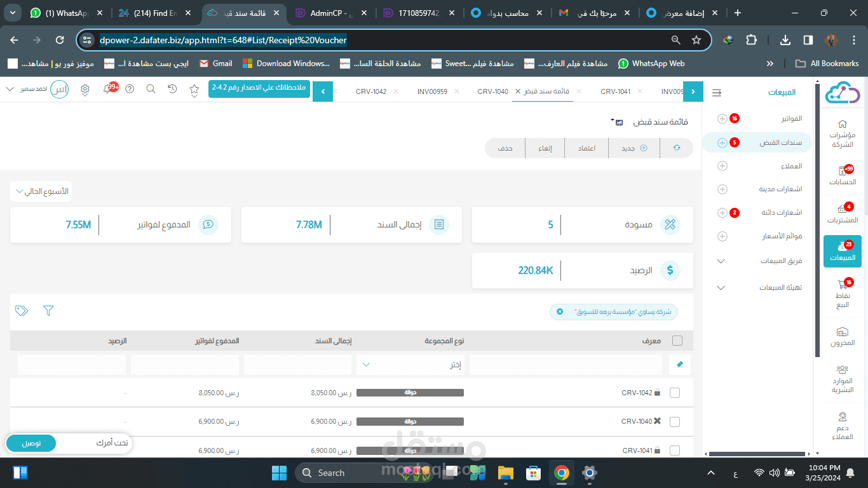Viewport: 868px width, 488px height.
Task: Open the tags icon above the table
Action: click(x=22, y=311)
